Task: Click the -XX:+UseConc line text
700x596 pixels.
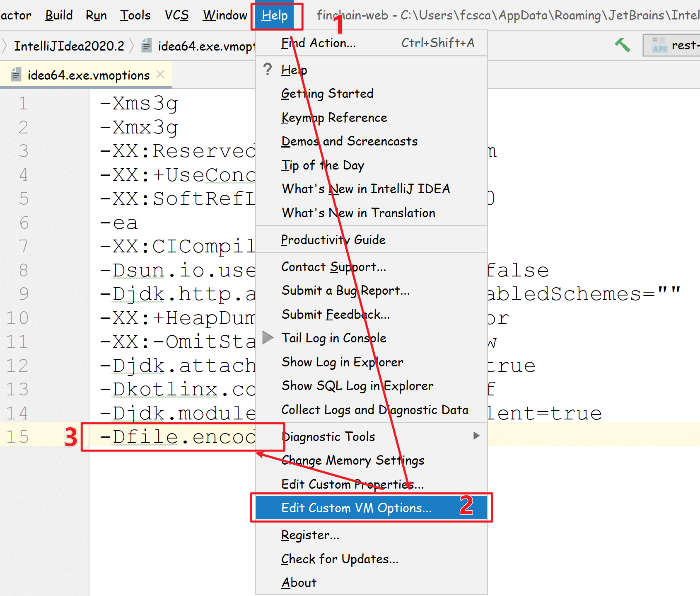Action: pyautogui.click(x=177, y=175)
